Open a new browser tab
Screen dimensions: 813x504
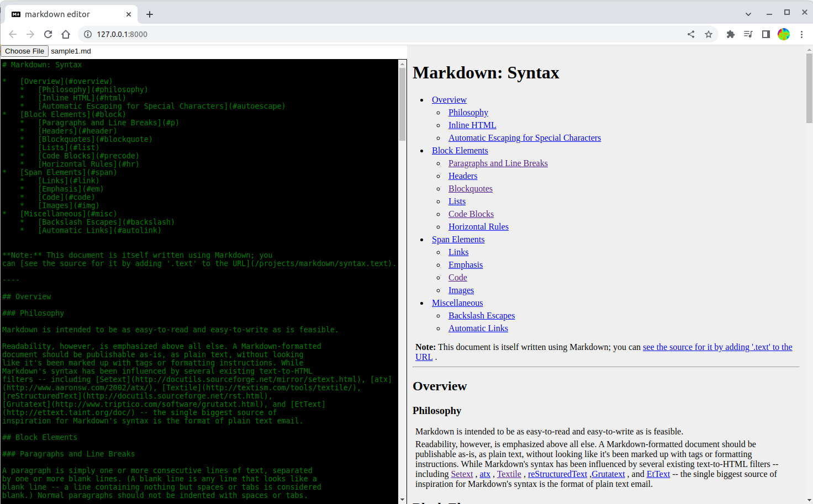tap(150, 14)
